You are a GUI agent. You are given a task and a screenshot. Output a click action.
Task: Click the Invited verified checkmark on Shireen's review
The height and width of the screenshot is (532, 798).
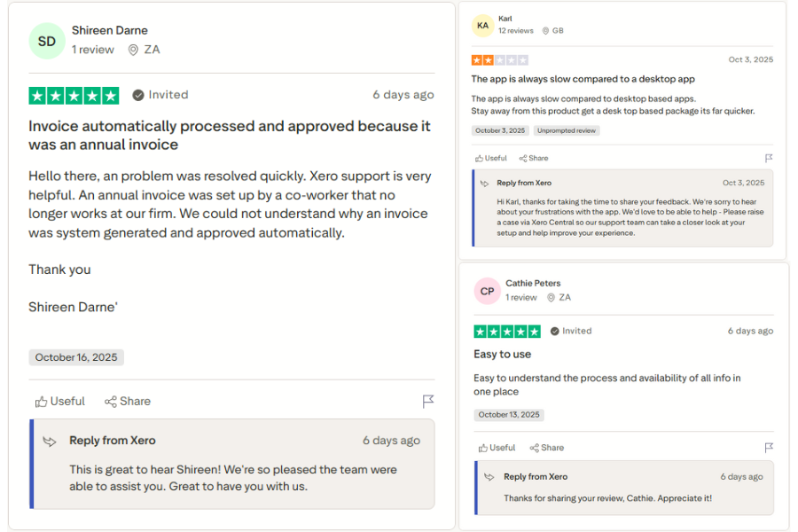pyautogui.click(x=137, y=94)
